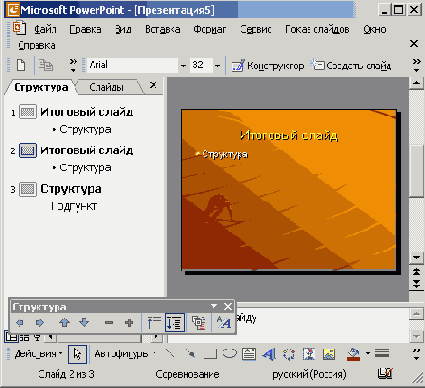Toggle Collapse All in the outline toolbar

point(154,323)
